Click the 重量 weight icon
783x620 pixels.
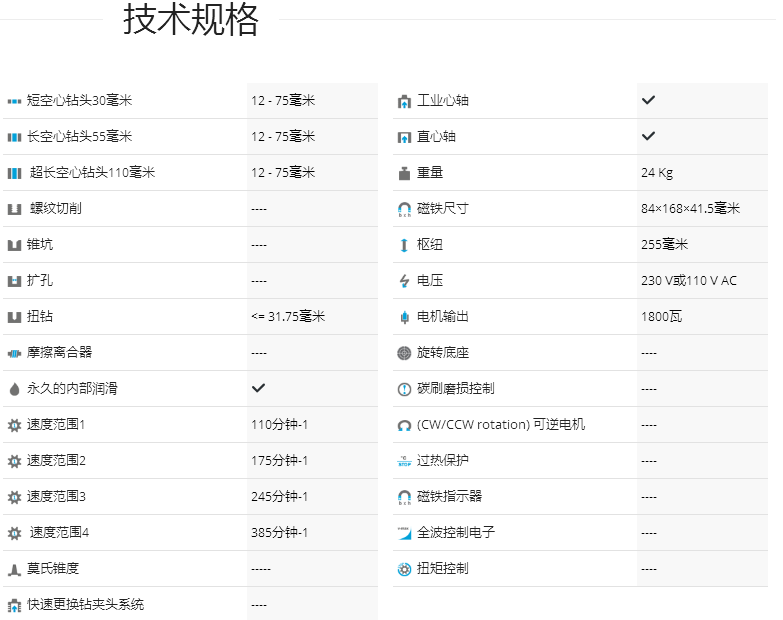404,173
